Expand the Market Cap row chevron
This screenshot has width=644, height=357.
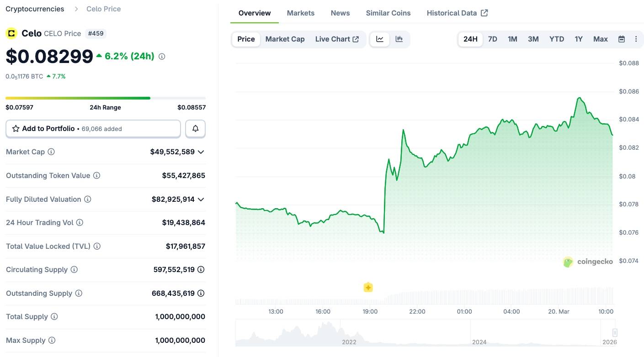pyautogui.click(x=201, y=152)
